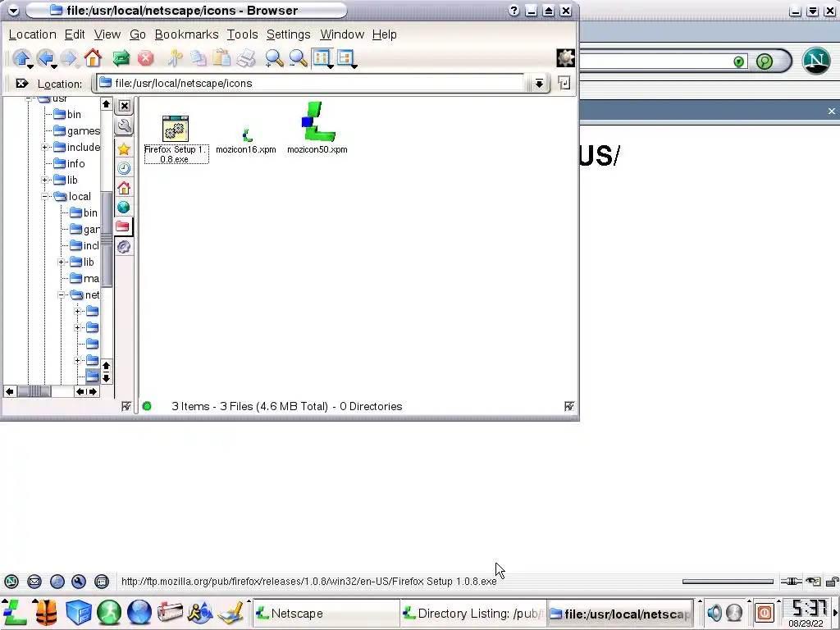Viewport: 840px width, 630px height.
Task: Print the view with the printer icon
Action: click(246, 58)
